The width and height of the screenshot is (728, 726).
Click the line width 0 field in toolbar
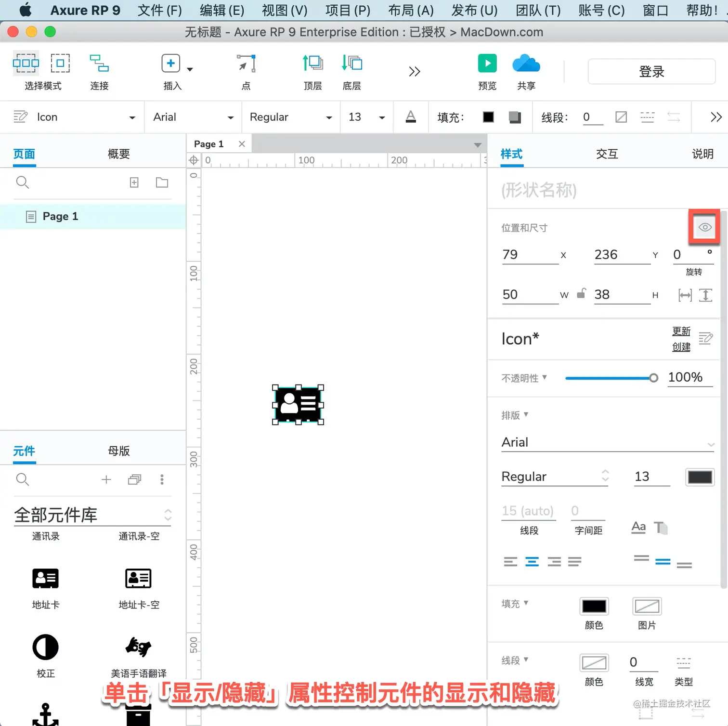[x=592, y=117]
